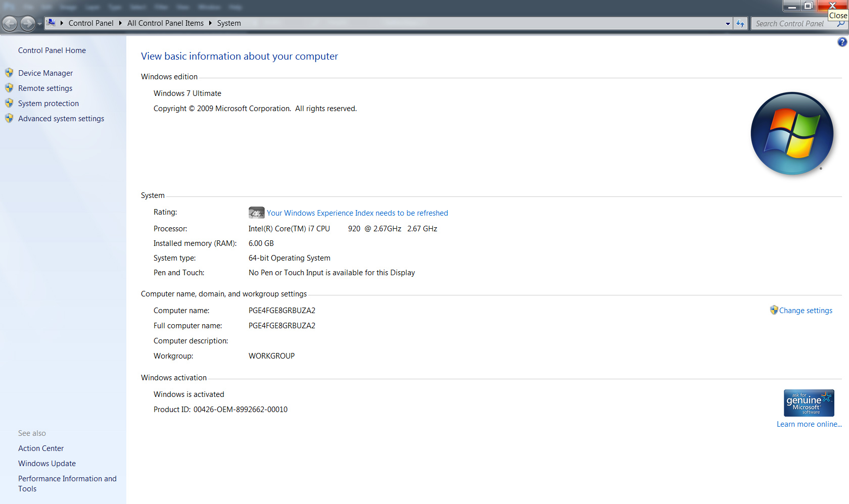The width and height of the screenshot is (849, 504).
Task: Open Control Panel Home link
Action: click(52, 51)
